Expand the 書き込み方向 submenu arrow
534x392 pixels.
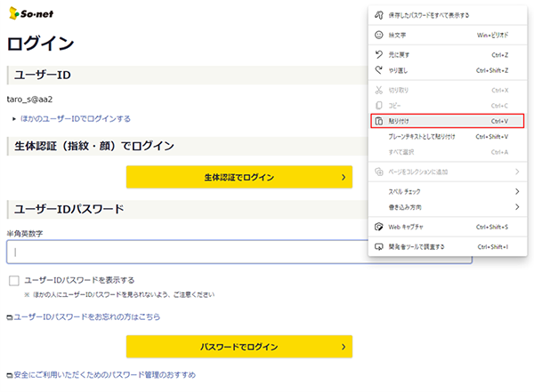coord(516,207)
